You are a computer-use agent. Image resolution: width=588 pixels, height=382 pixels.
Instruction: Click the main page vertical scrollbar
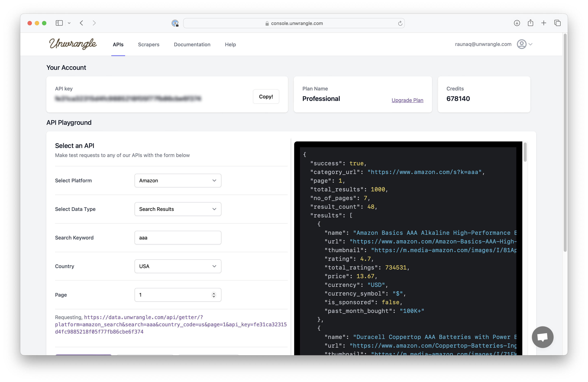click(x=565, y=143)
